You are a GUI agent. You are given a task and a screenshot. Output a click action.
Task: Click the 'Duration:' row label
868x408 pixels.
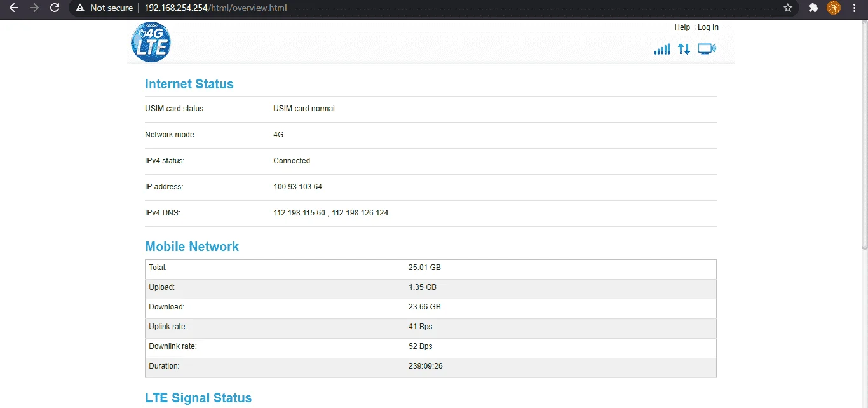coord(164,366)
